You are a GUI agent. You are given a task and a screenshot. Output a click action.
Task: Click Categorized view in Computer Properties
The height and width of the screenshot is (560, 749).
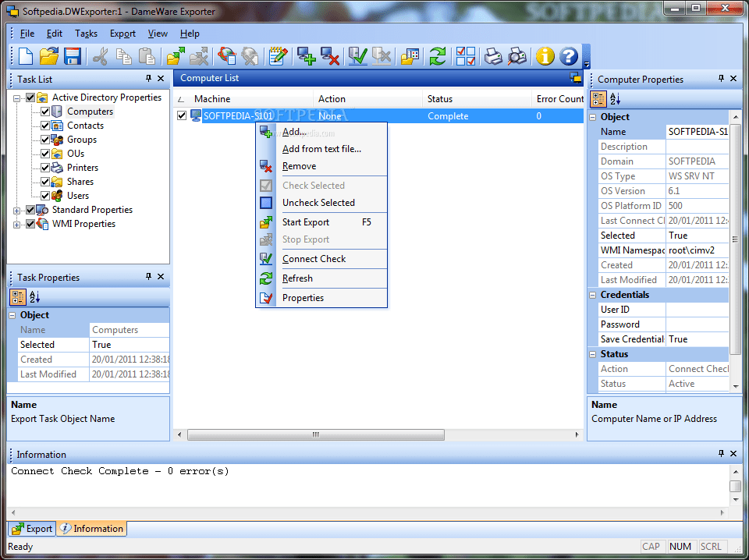pyautogui.click(x=598, y=99)
